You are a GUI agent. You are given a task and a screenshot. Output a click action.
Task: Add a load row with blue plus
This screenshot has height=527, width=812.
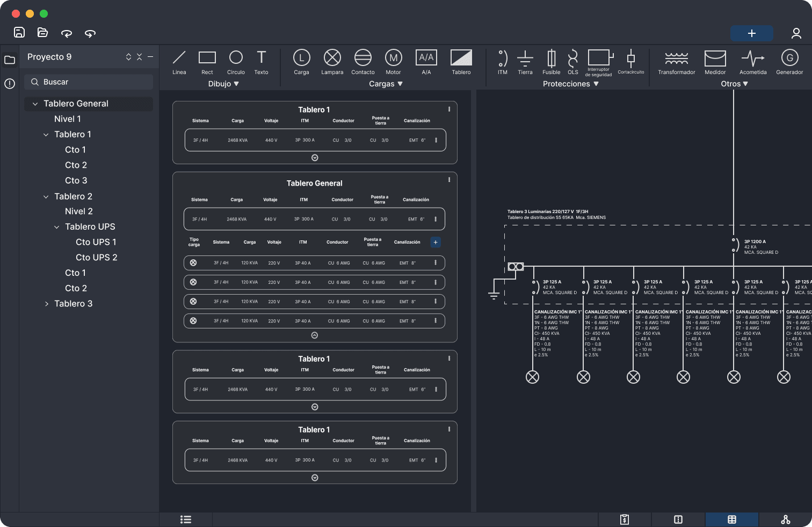(x=436, y=243)
